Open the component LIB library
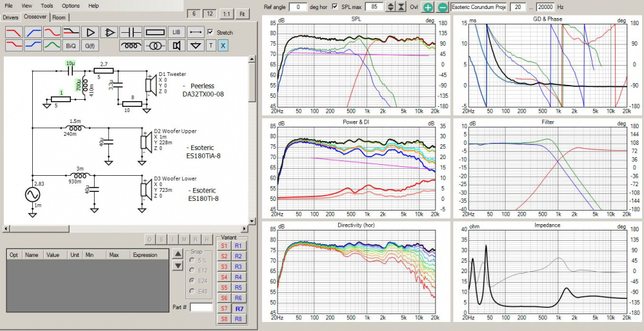The height and width of the screenshot is (331, 644). point(176,32)
